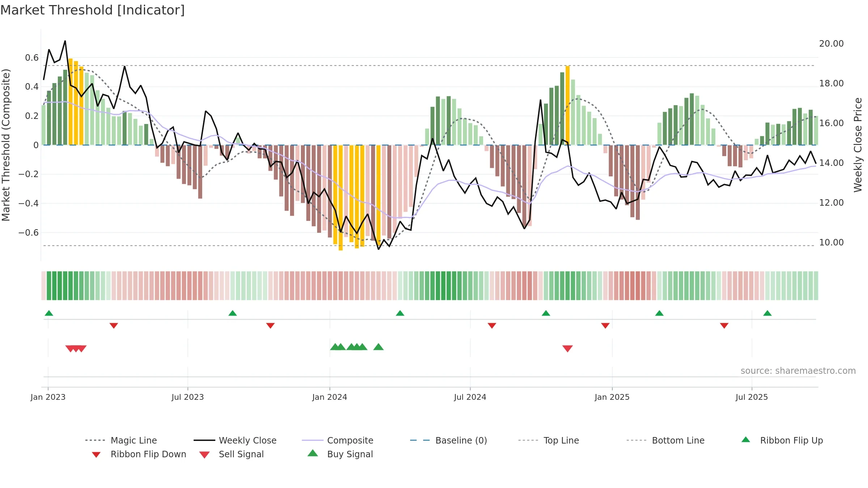The height and width of the screenshot is (488, 868).
Task: Click the ribbon flip down marker near Oct 2023
Action: click(270, 326)
